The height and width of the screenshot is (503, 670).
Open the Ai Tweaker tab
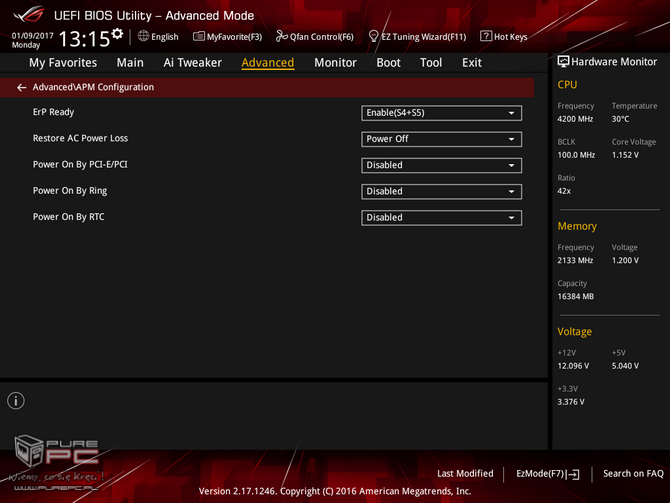click(x=192, y=63)
